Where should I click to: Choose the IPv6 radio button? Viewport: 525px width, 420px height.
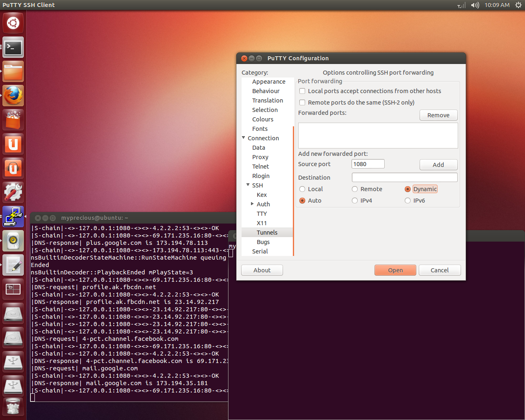(x=408, y=201)
